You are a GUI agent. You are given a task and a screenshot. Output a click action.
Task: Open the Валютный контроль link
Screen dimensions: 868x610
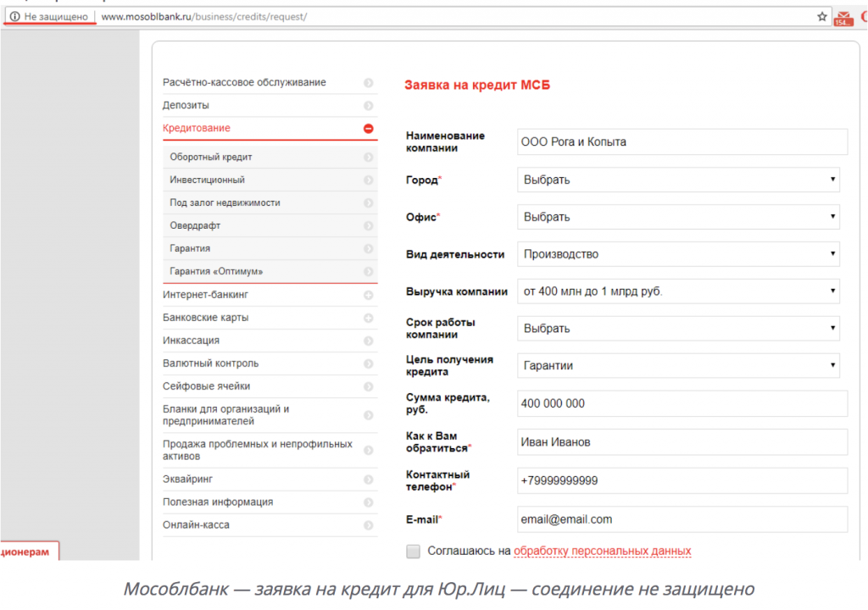(210, 363)
